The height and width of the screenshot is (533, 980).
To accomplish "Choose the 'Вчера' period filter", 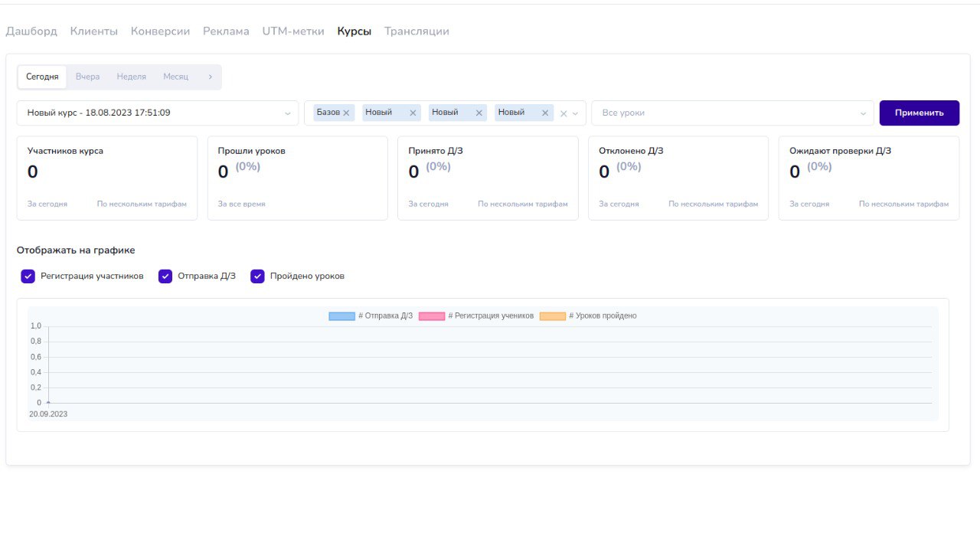I will pyautogui.click(x=87, y=77).
